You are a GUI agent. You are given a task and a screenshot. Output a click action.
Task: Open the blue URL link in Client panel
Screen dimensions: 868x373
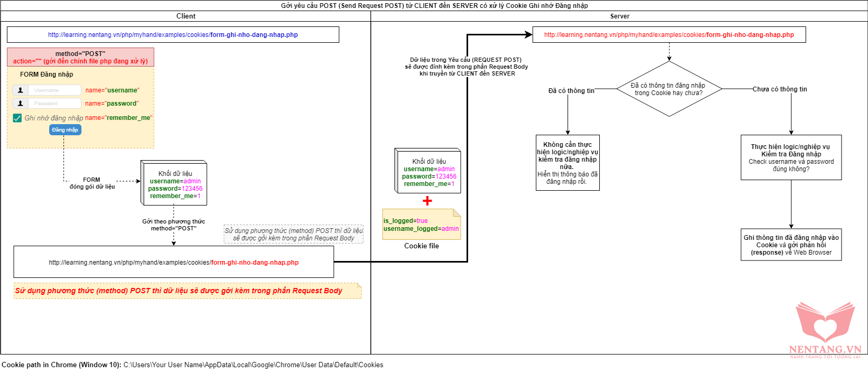click(173, 35)
